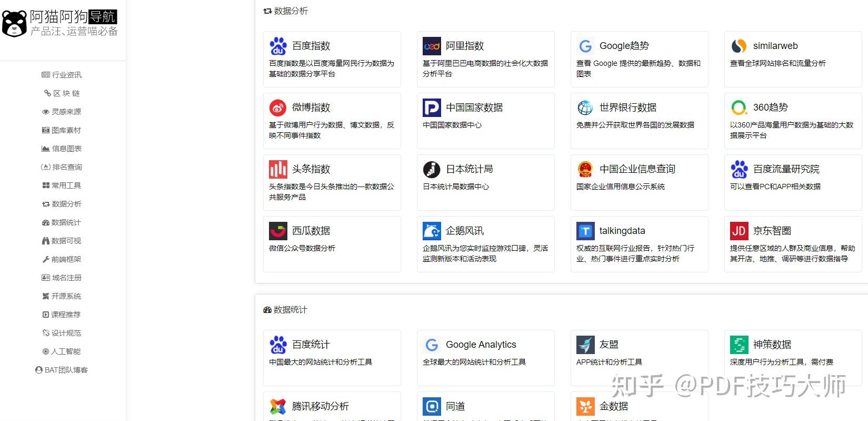868x421 pixels.
Task: Open the 西瓜数据 title link
Action: [311, 231]
